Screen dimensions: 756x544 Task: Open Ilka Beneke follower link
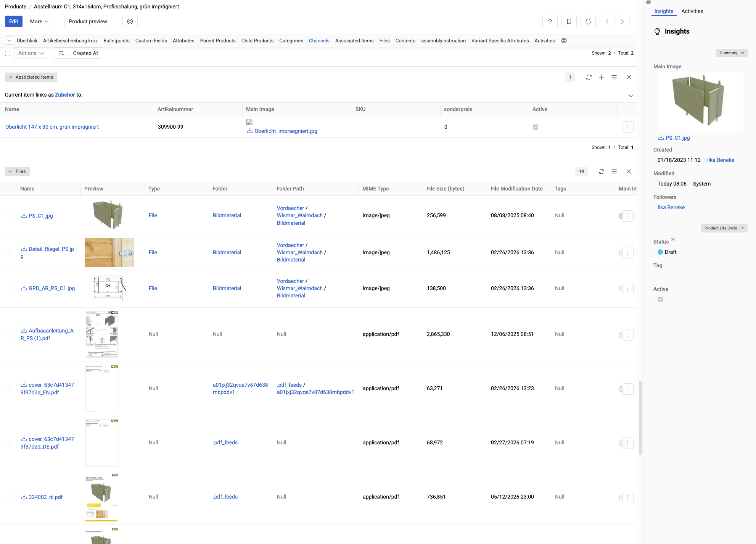pyautogui.click(x=671, y=207)
